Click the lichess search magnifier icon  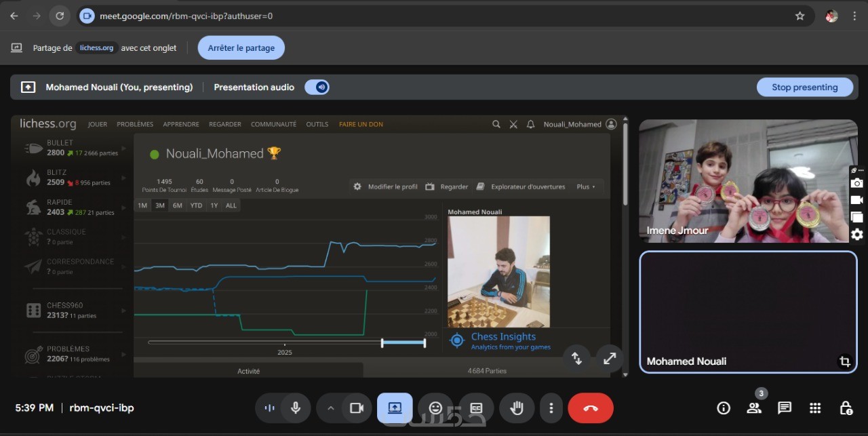tap(496, 124)
